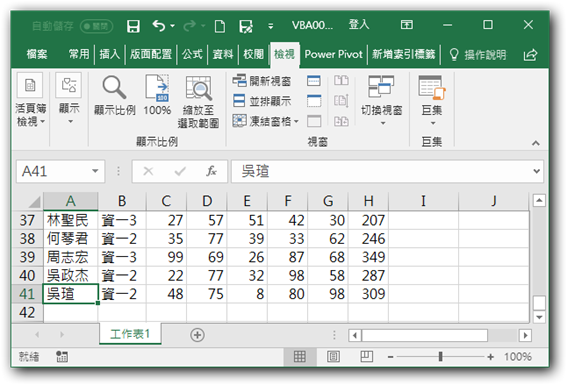Create a new blank file icon
Image resolution: width=567 pixels, height=385 pixels.
coord(220,26)
